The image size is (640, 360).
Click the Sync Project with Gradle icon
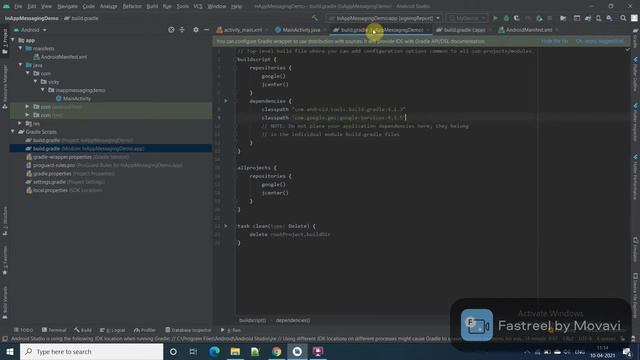click(588, 18)
